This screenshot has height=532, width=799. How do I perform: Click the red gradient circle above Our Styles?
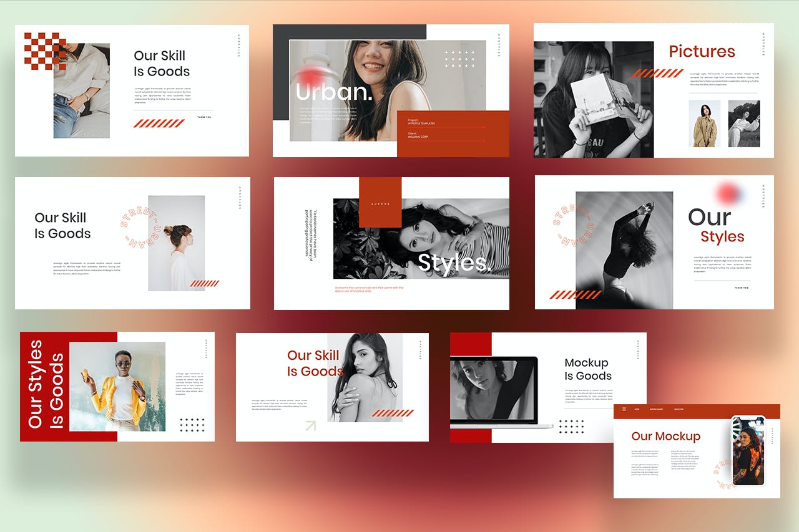(x=727, y=193)
